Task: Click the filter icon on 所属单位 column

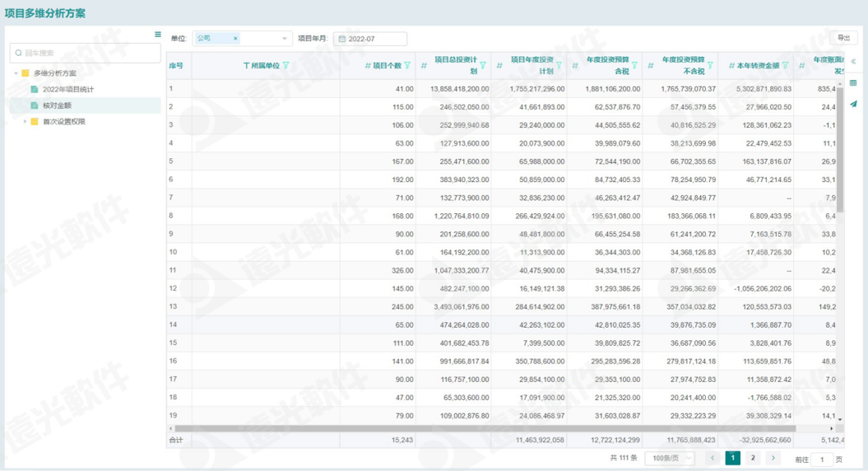Action: [x=285, y=66]
